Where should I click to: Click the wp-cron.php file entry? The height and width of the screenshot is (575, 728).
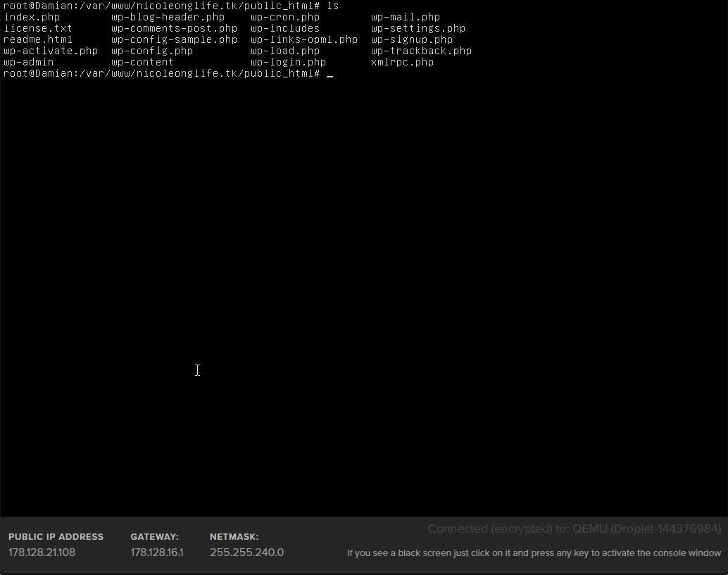[x=285, y=17]
